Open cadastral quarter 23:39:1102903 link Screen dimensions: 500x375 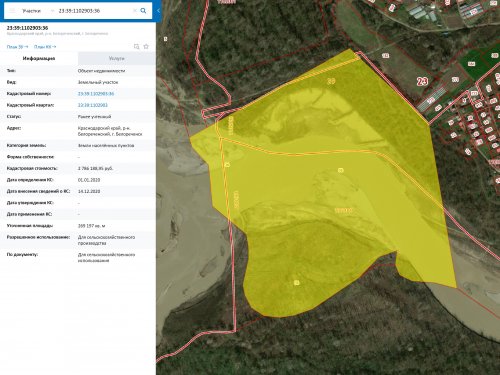(x=93, y=105)
